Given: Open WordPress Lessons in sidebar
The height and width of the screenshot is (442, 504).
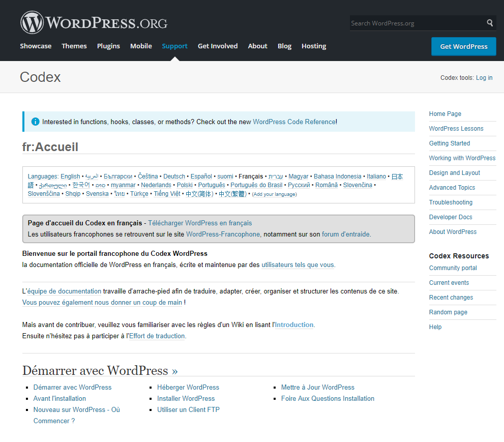Looking at the screenshot, I should 456,128.
